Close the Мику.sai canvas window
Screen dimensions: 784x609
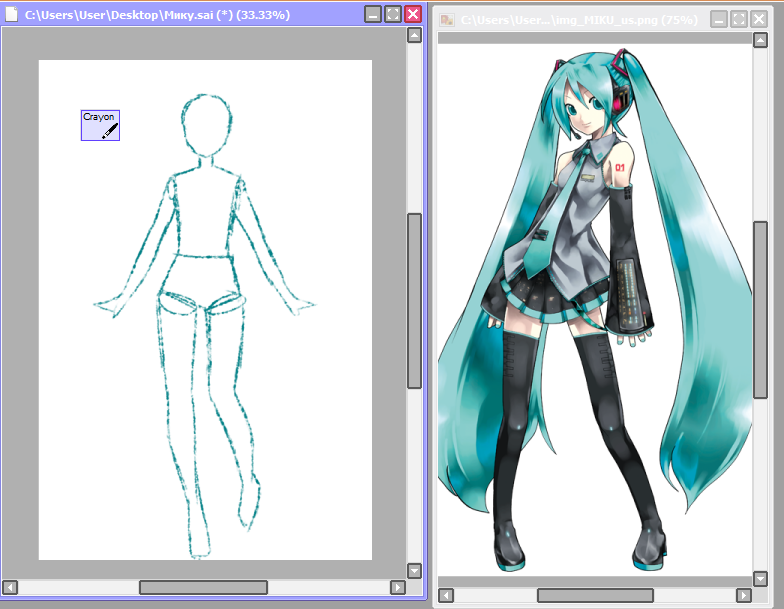[x=413, y=14]
